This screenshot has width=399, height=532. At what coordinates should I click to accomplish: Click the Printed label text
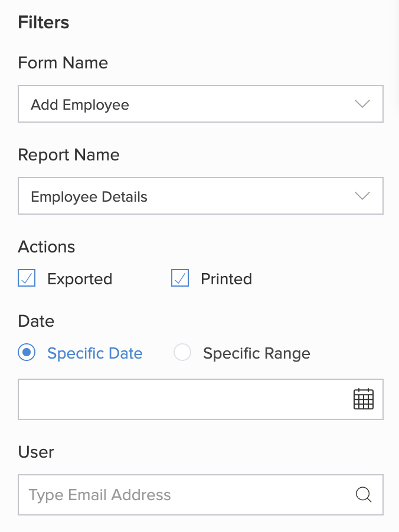coord(226,279)
